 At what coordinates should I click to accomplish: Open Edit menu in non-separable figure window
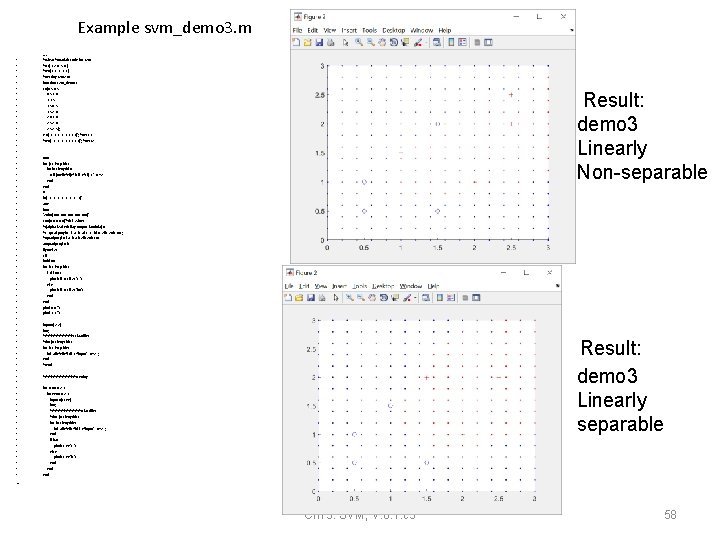[313, 30]
